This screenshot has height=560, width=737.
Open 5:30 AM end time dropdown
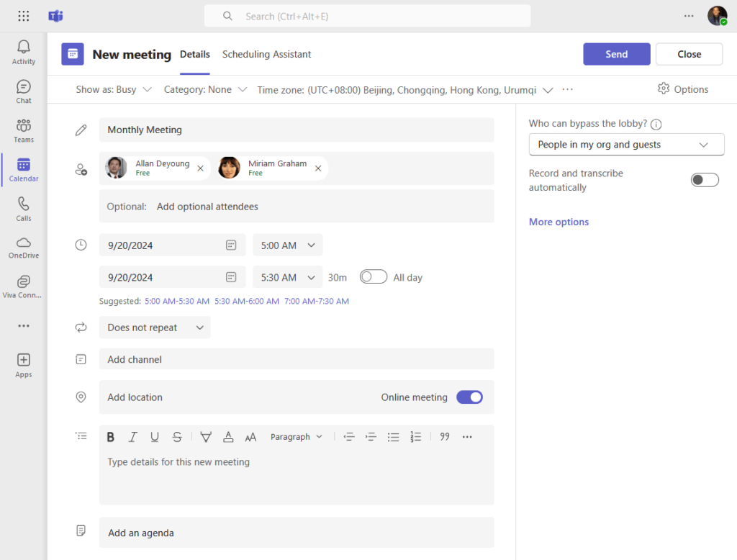click(x=288, y=277)
